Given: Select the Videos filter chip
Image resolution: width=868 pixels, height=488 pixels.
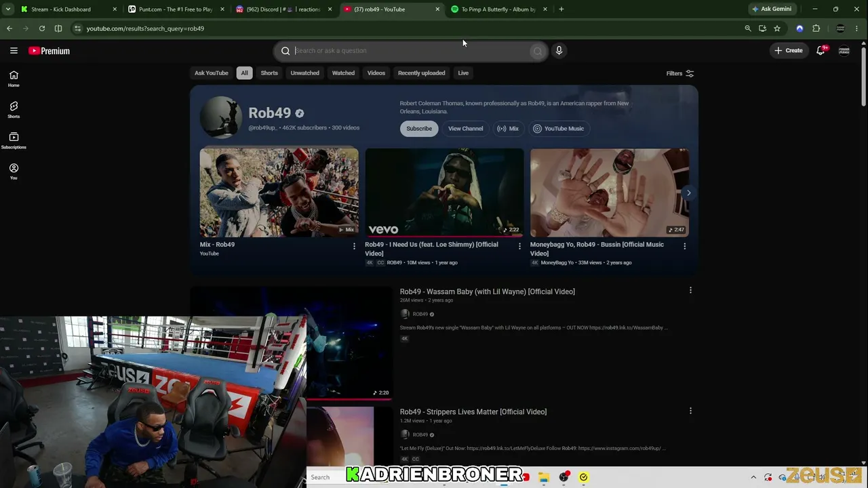Looking at the screenshot, I should click(376, 73).
